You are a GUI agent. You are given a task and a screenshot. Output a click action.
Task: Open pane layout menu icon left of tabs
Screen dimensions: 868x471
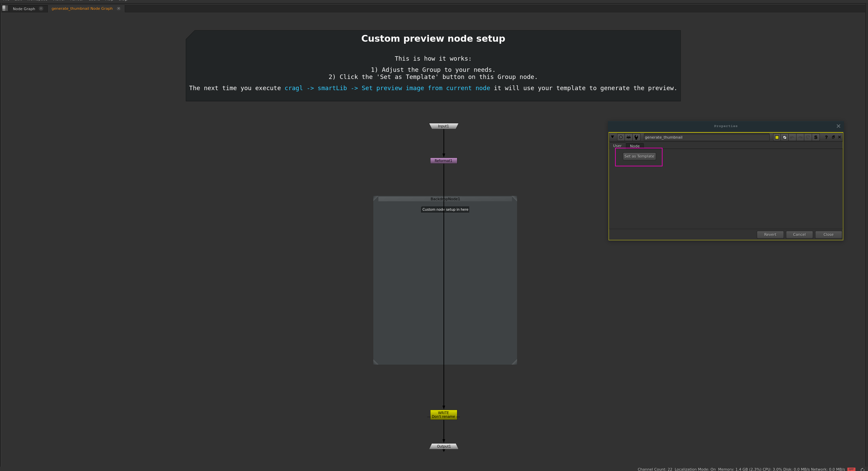click(5, 8)
